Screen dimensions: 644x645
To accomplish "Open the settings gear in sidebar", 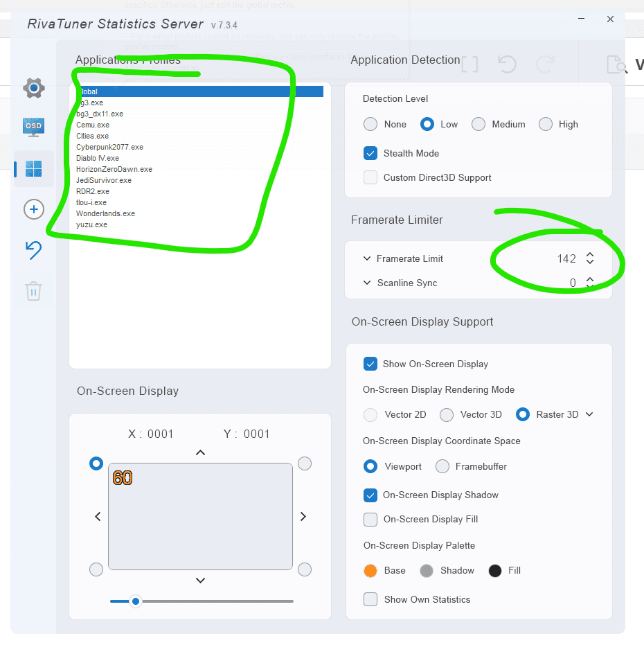I will [34, 88].
